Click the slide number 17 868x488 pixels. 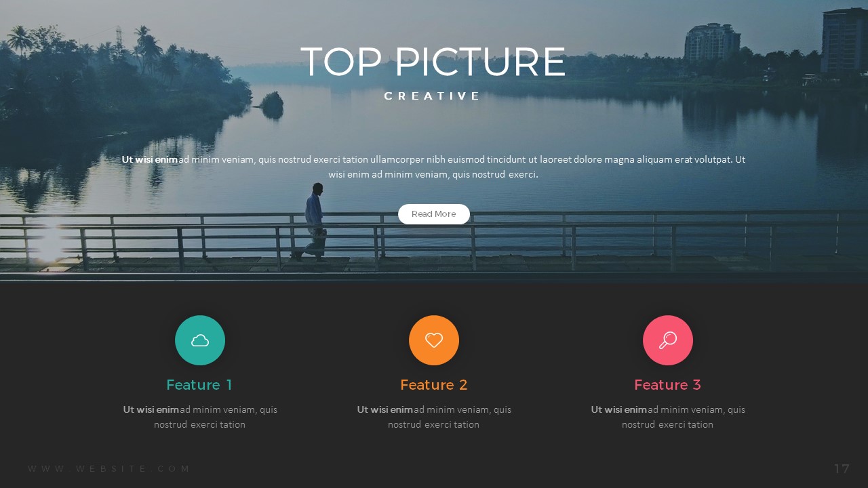(x=842, y=469)
